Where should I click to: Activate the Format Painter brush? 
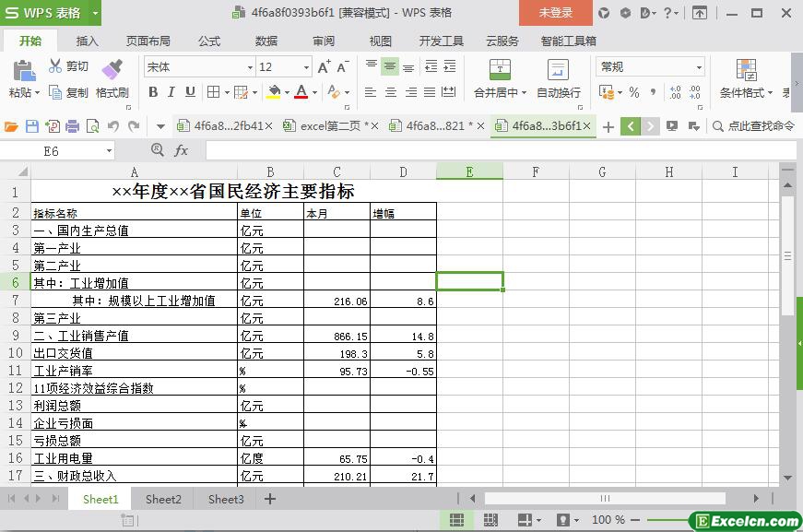click(x=112, y=70)
